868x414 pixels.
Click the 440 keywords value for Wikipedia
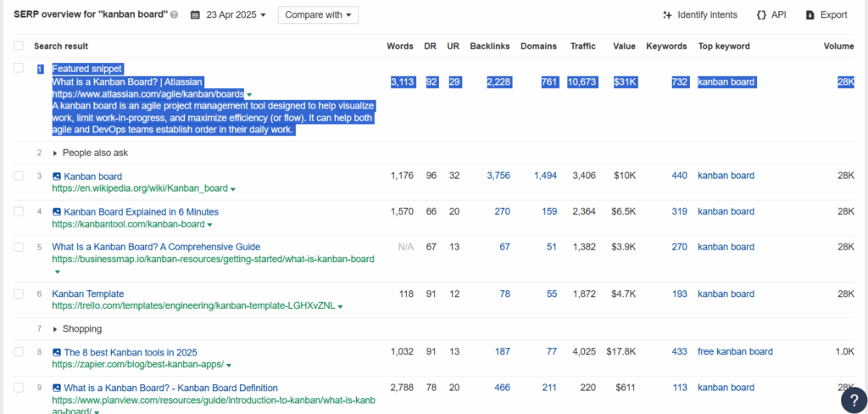pos(679,176)
